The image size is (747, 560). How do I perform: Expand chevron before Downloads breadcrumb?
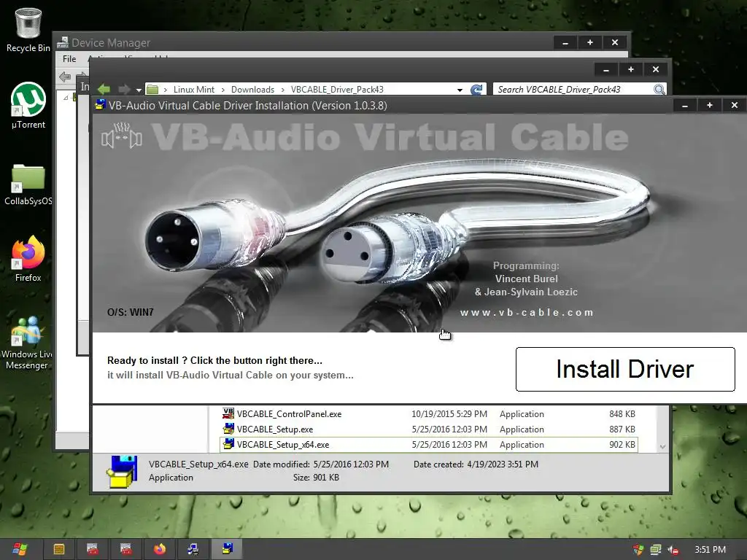[x=223, y=90]
